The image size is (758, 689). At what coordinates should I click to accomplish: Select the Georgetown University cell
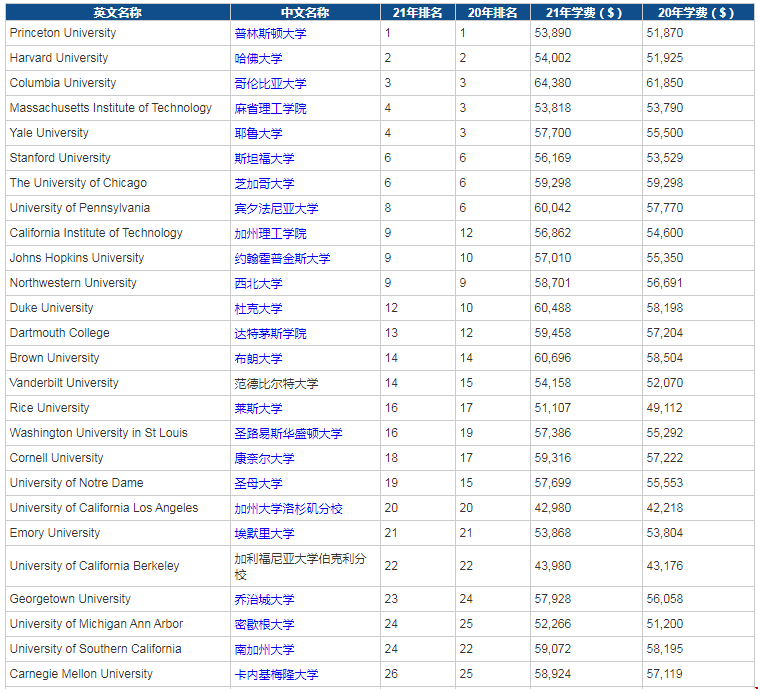pyautogui.click(x=118, y=599)
